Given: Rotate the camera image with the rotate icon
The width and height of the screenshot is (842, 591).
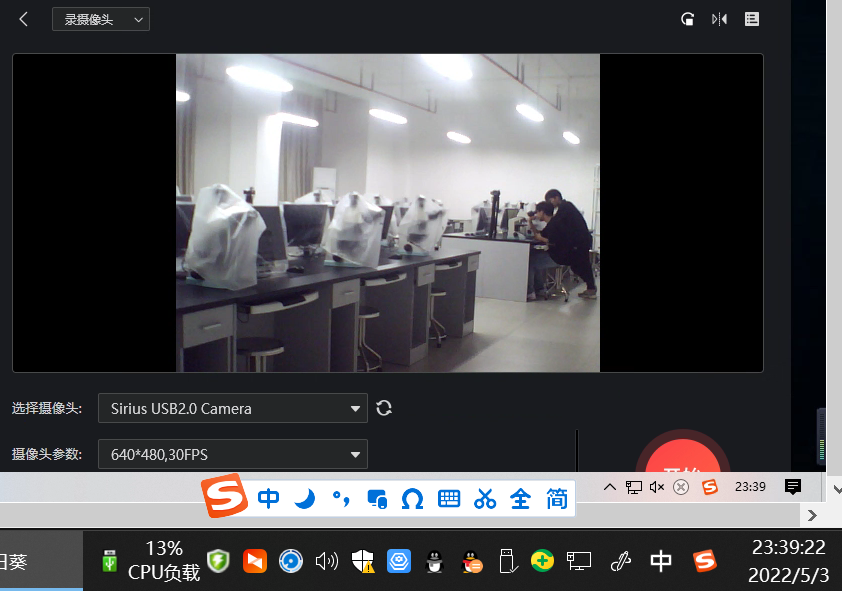Looking at the screenshot, I should 687,19.
